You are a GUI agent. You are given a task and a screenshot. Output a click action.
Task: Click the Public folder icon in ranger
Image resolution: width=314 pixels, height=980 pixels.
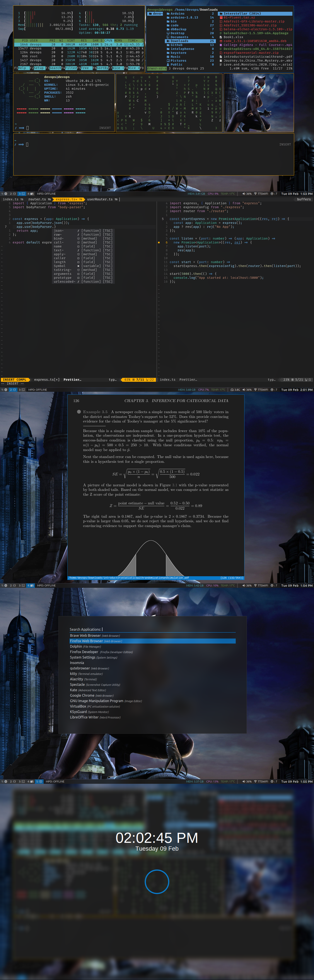[168, 64]
